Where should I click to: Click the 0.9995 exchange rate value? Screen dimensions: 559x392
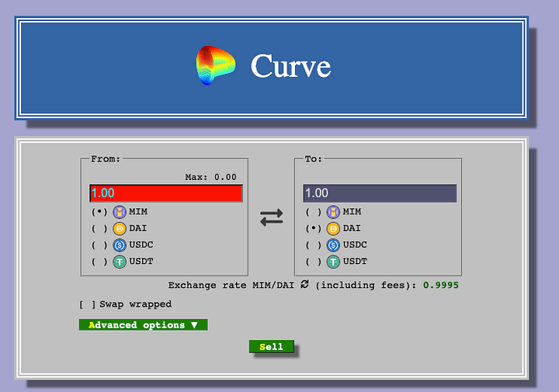441,285
